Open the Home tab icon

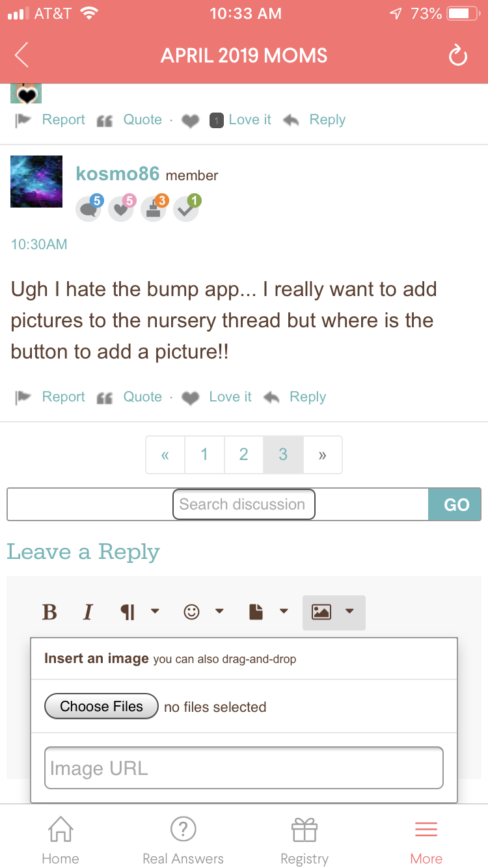61,830
